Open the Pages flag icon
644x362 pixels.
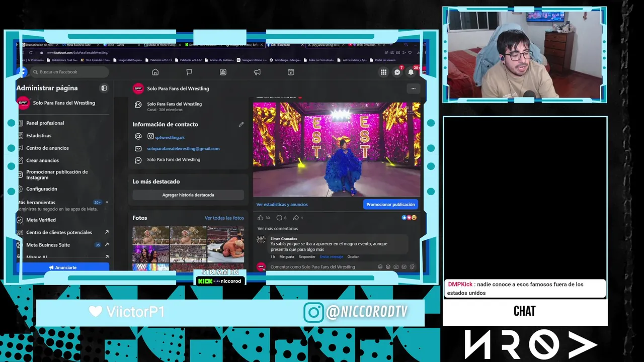(189, 72)
